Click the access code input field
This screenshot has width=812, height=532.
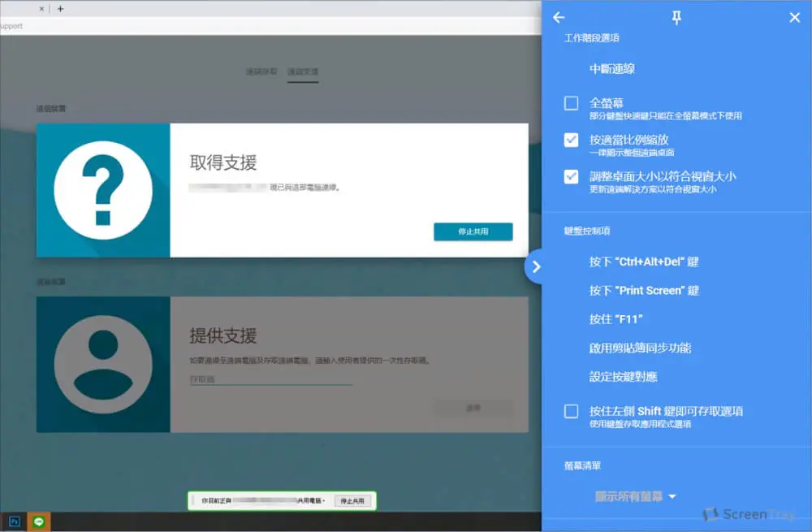point(271,379)
